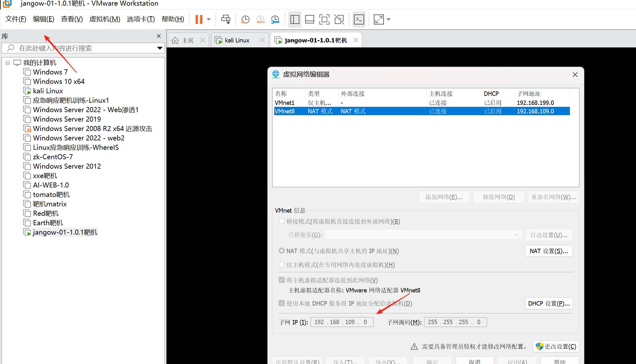The height and width of the screenshot is (364, 636).
Task: Open the 已桥接至 combo box
Action: click(x=423, y=235)
